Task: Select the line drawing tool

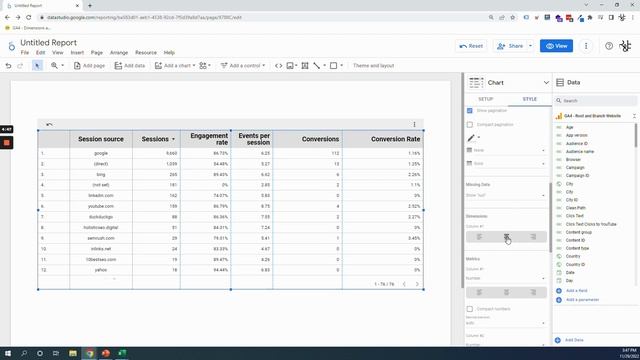Action: tap(317, 66)
